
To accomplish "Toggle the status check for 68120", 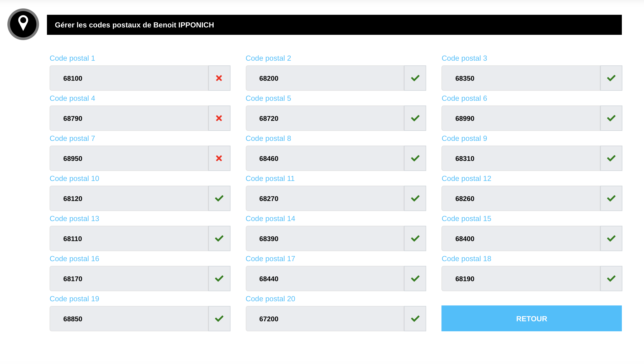I will click(219, 198).
